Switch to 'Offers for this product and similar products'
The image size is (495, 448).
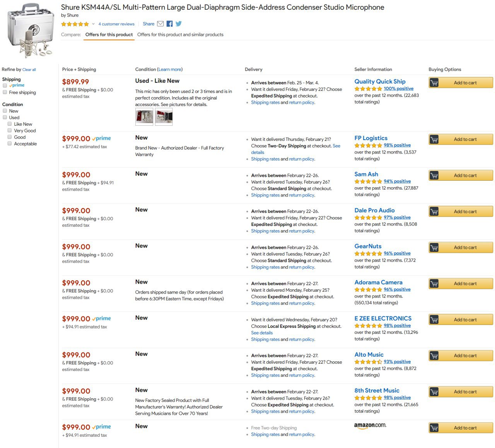click(x=180, y=35)
